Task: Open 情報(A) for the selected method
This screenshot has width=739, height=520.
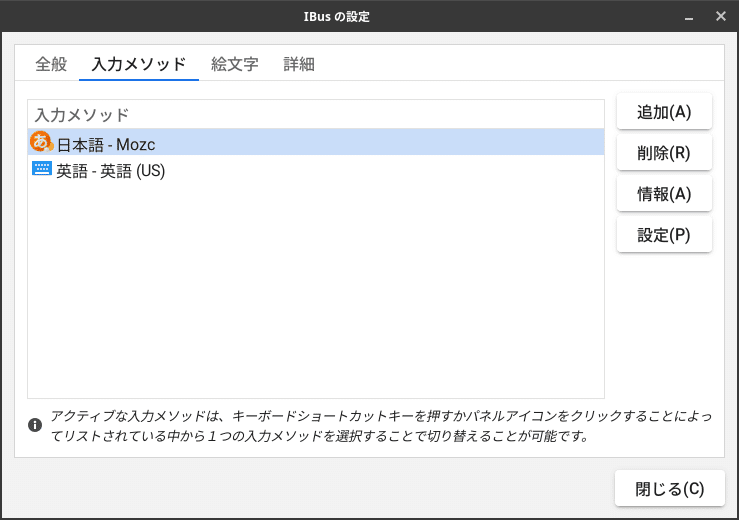Action: click(664, 194)
